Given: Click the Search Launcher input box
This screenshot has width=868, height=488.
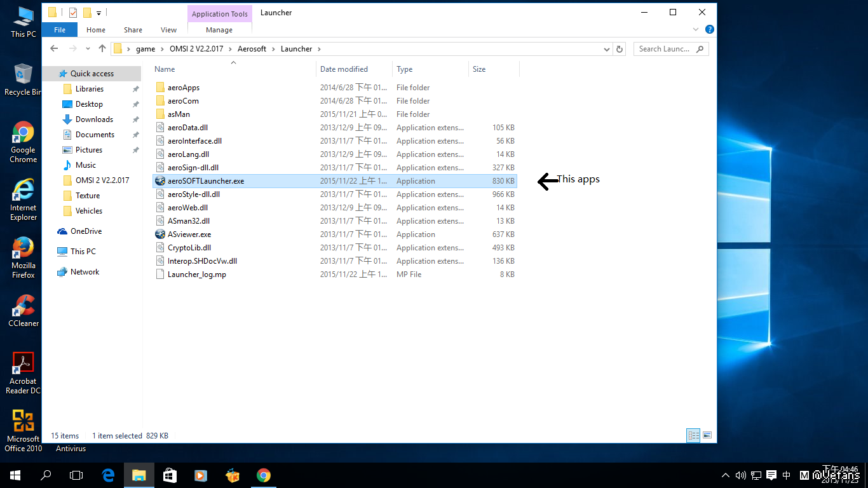Looking at the screenshot, I should click(x=671, y=49).
